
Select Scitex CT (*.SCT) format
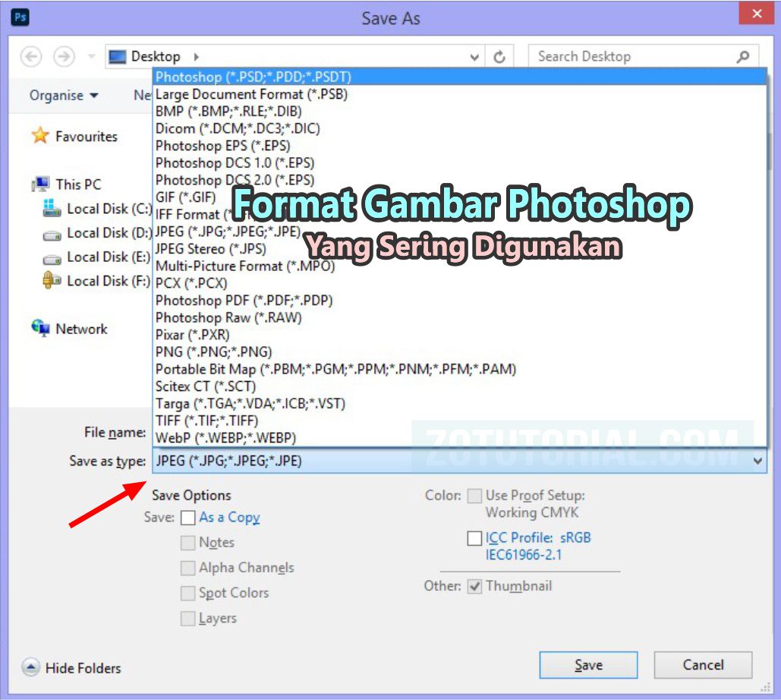click(x=459, y=386)
